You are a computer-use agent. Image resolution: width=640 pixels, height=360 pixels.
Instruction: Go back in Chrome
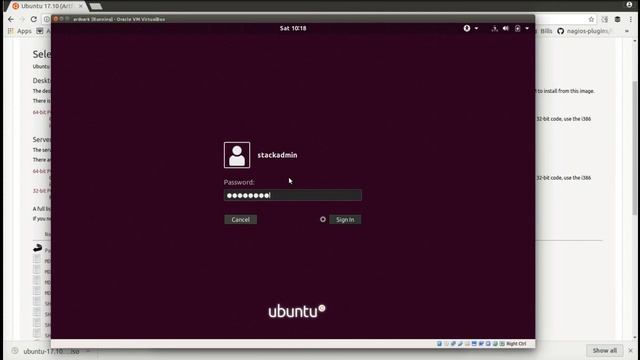click(x=11, y=19)
